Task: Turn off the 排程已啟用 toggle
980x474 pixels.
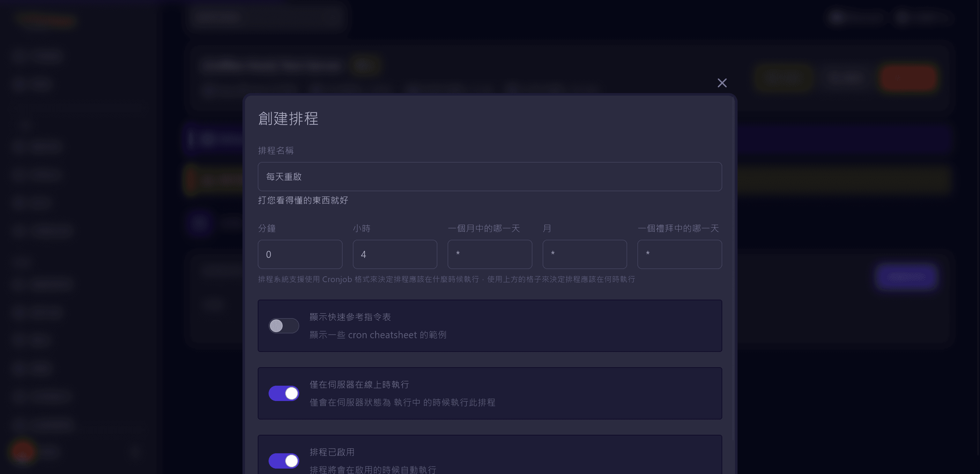Action: (x=284, y=461)
